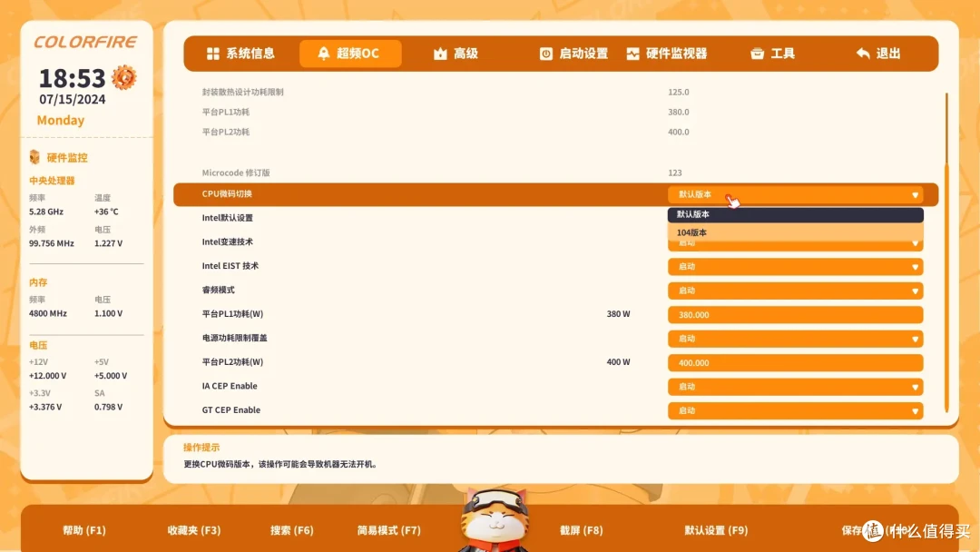Click the 400 W hint text
This screenshot has height=552, width=980.
[618, 362]
